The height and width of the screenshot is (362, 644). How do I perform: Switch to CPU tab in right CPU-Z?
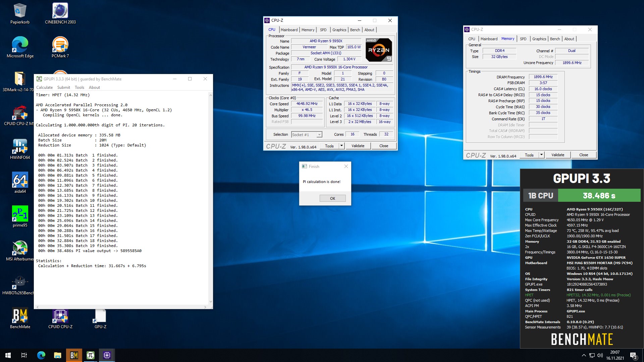[472, 39]
